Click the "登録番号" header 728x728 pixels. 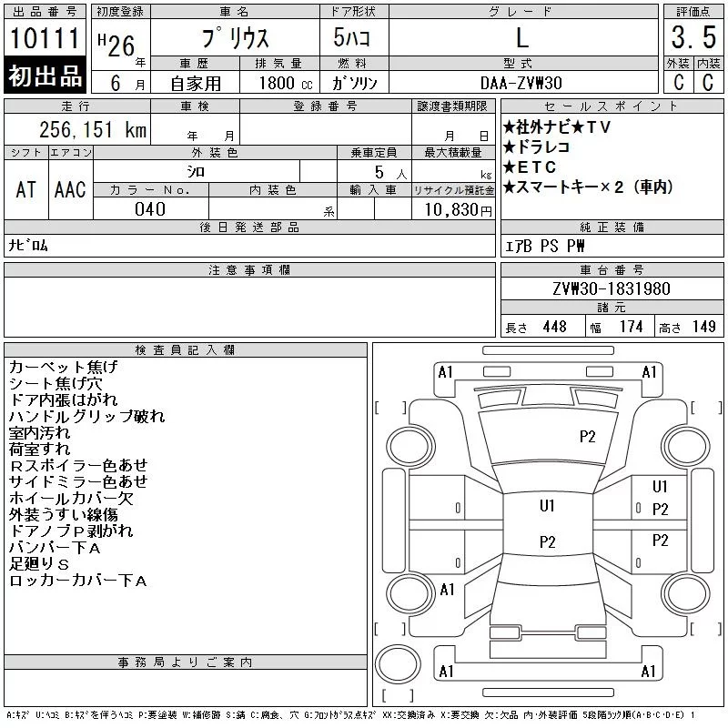click(325, 106)
